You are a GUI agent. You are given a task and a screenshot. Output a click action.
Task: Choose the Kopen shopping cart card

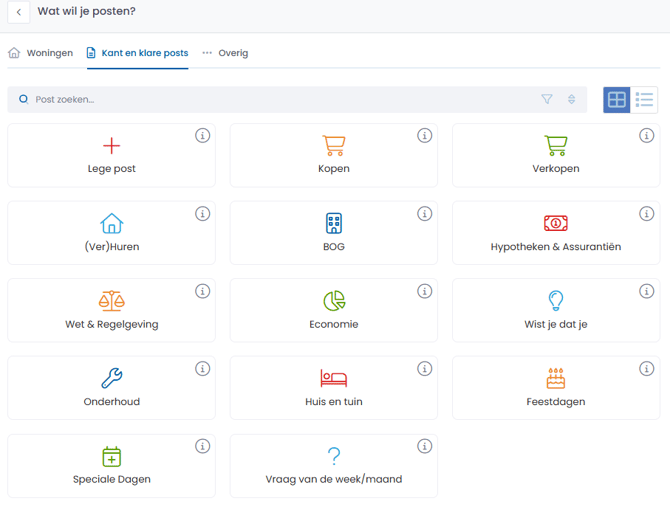(334, 155)
